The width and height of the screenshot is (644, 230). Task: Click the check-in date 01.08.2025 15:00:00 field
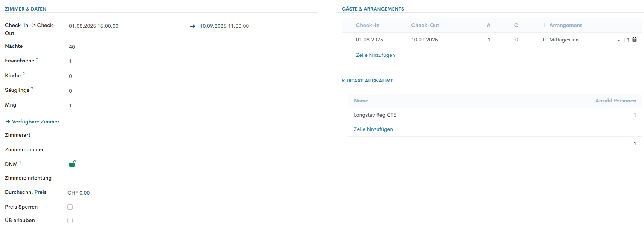94,26
